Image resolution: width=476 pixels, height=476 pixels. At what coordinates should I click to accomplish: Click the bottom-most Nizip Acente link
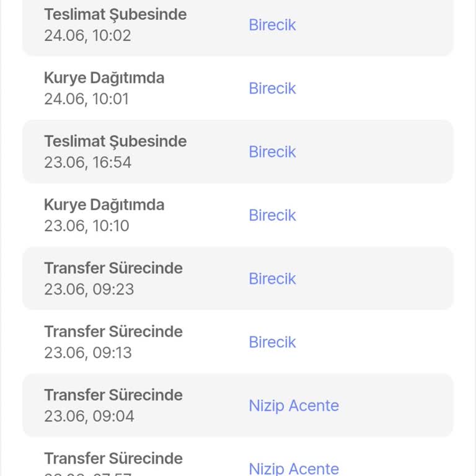pos(294,469)
